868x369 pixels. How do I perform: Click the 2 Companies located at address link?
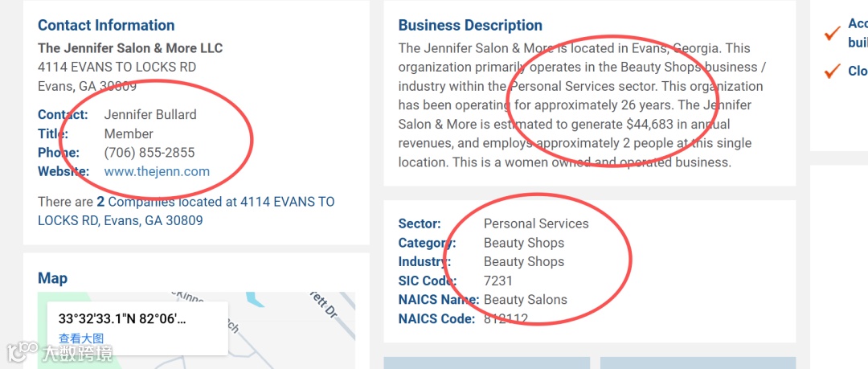[x=186, y=211]
